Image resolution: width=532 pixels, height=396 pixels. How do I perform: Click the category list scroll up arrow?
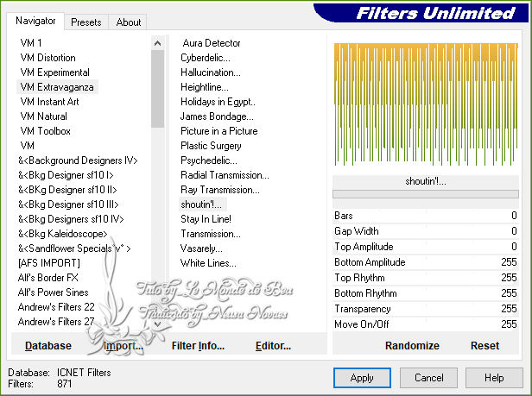[157, 43]
